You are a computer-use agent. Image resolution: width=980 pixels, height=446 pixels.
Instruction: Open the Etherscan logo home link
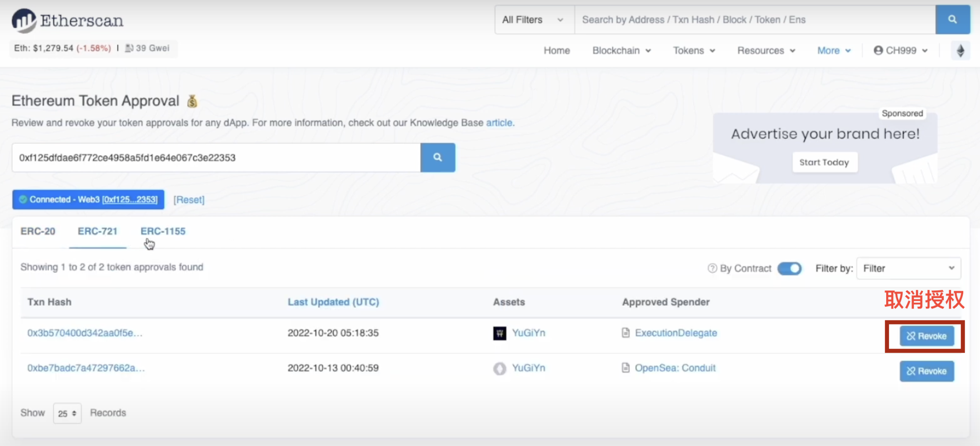68,20
